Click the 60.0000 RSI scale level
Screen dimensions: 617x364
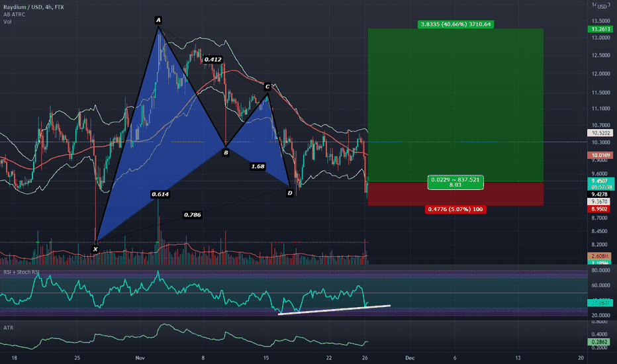[x=601, y=285]
